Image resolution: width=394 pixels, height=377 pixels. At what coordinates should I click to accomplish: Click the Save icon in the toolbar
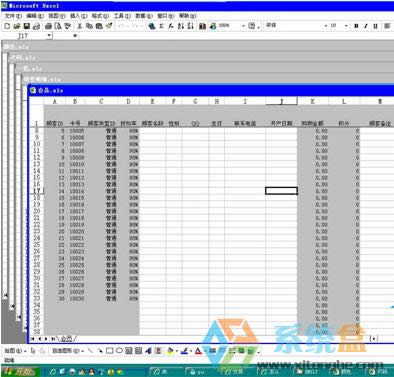(26, 26)
